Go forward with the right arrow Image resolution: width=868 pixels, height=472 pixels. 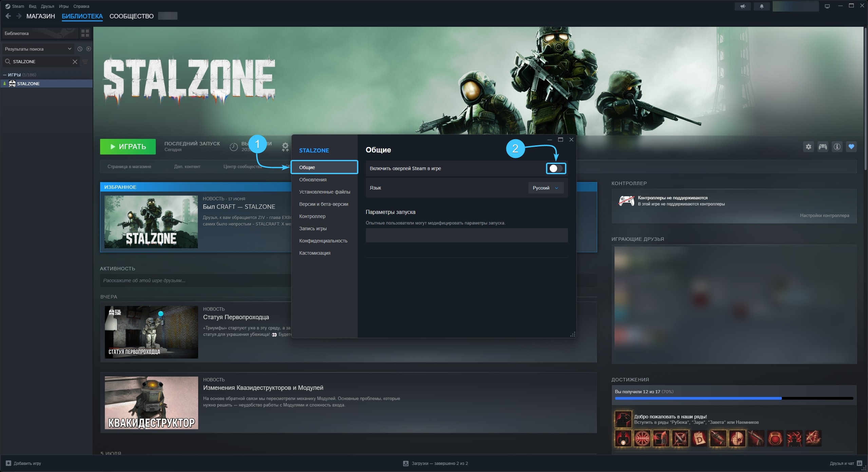tap(19, 16)
